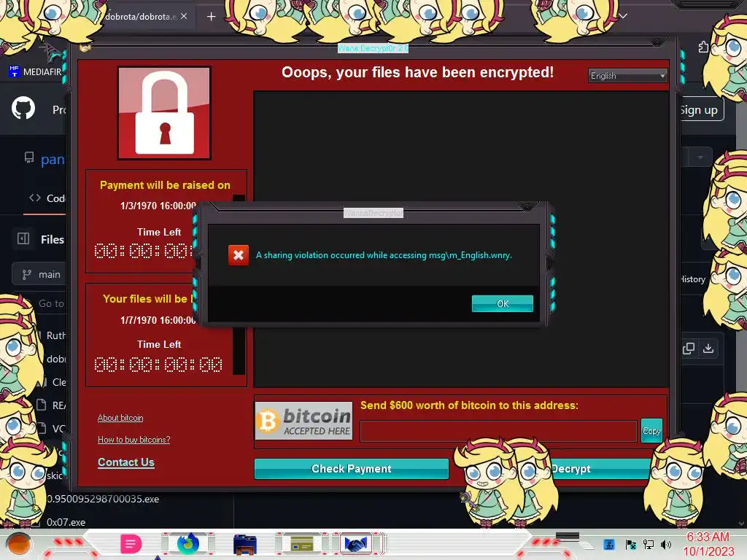Open the file explorer icon on the taskbar
The height and width of the screenshot is (560, 747).
(x=245, y=544)
